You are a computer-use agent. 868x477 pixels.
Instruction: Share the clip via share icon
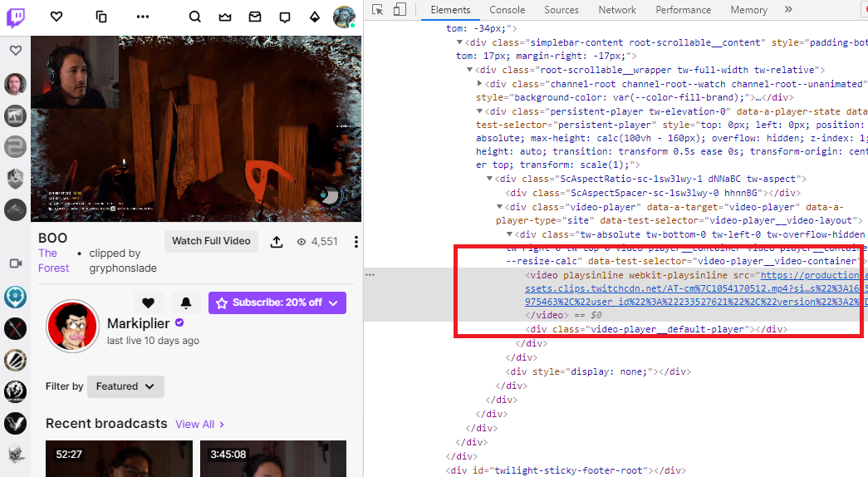point(277,242)
